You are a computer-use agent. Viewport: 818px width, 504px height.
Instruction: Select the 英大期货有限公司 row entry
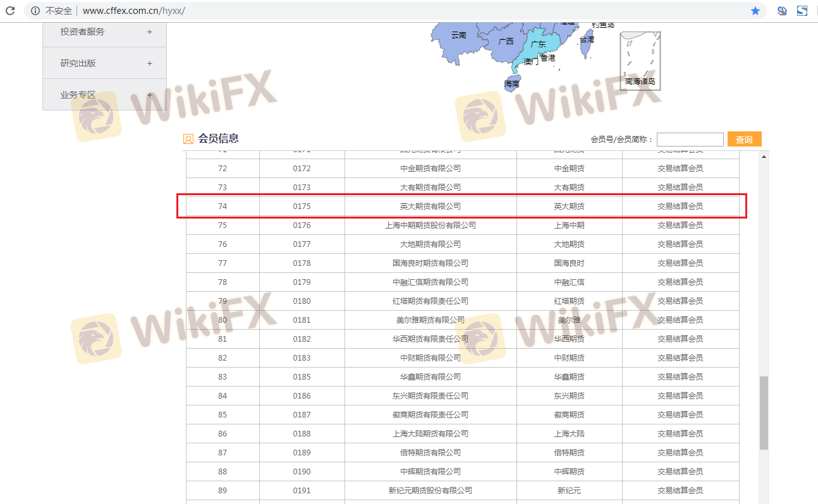[x=430, y=206]
